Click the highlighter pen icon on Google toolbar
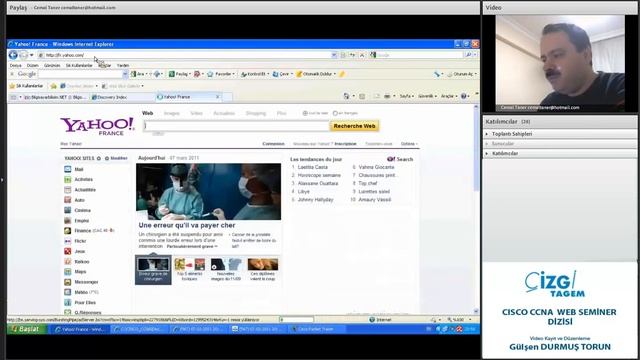This screenshot has height=360, width=640. [342, 74]
